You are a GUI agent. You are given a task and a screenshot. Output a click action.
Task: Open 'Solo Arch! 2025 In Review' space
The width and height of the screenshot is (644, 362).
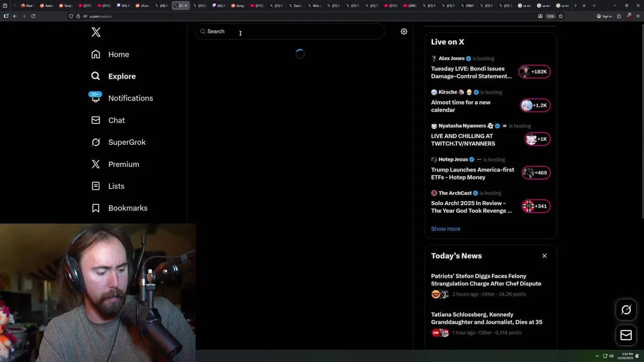point(471,207)
